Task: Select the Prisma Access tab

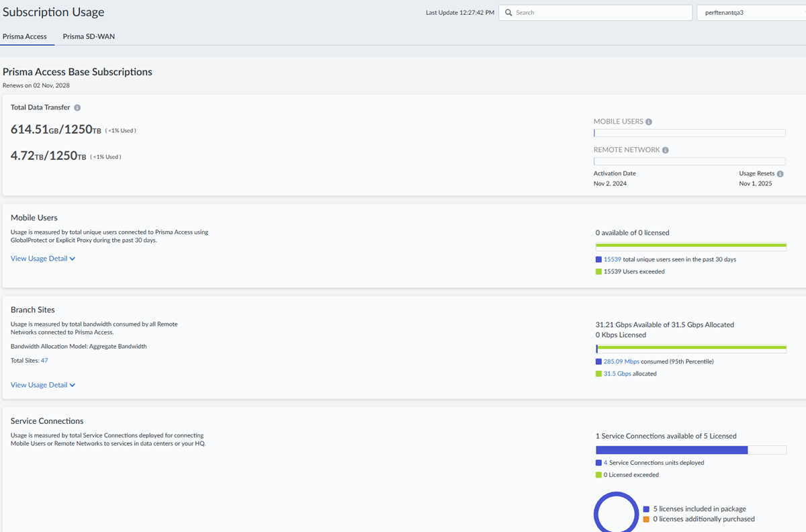Action: pos(25,36)
